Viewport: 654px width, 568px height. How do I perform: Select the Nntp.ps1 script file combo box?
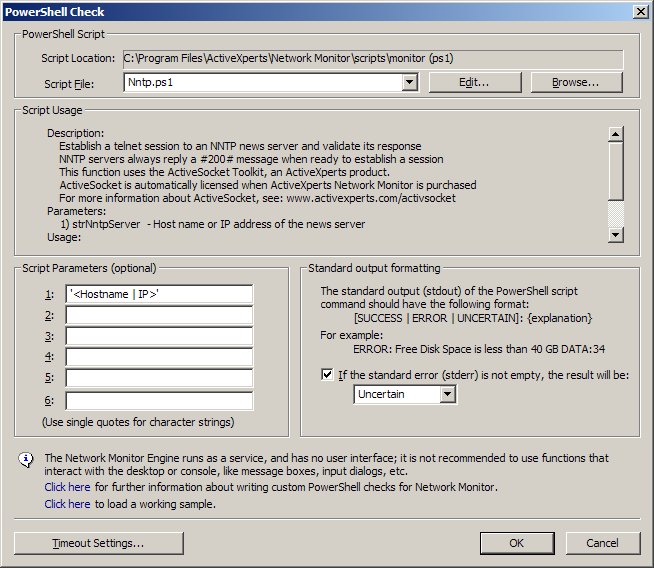pyautogui.click(x=271, y=82)
